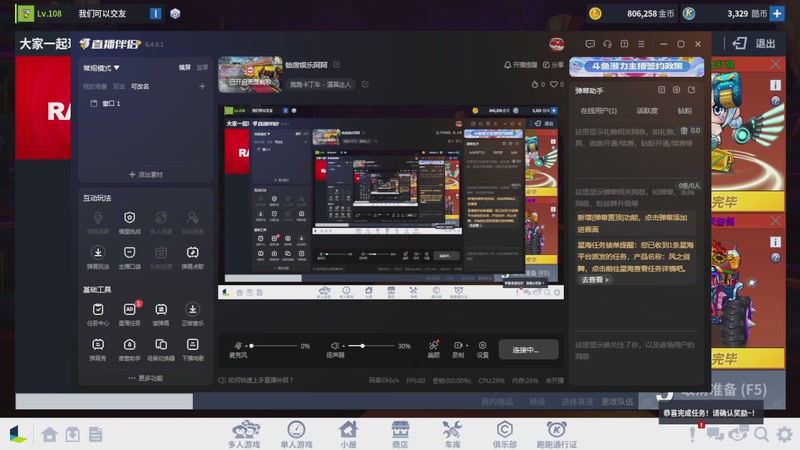800x450 pixels.
Task: Select the 活跃度 tab
Action: click(647, 111)
